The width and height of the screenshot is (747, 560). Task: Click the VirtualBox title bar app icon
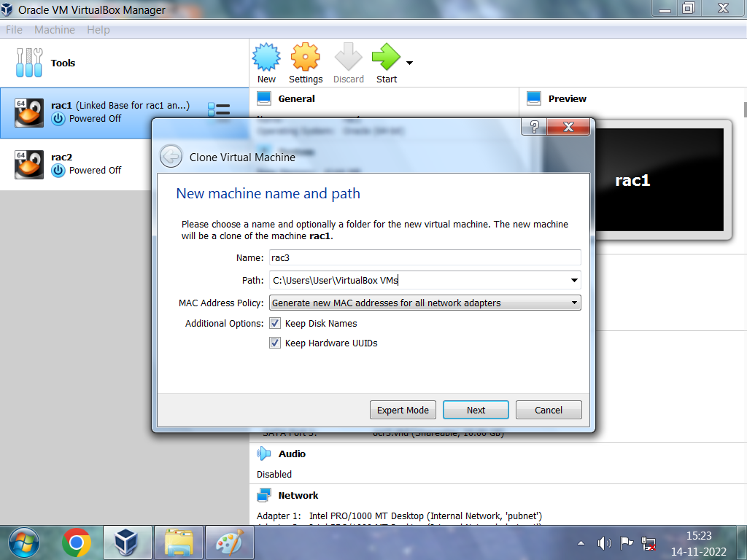tap(7, 9)
